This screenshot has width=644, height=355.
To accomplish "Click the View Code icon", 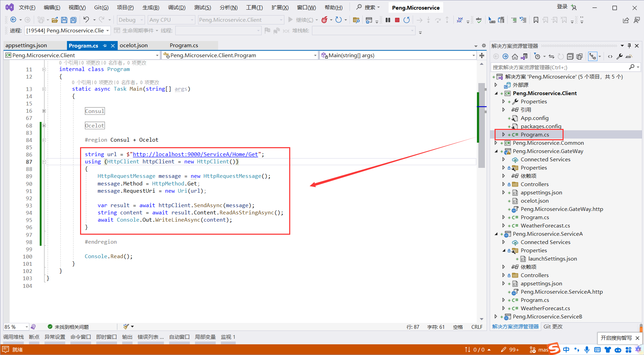I will tap(610, 57).
